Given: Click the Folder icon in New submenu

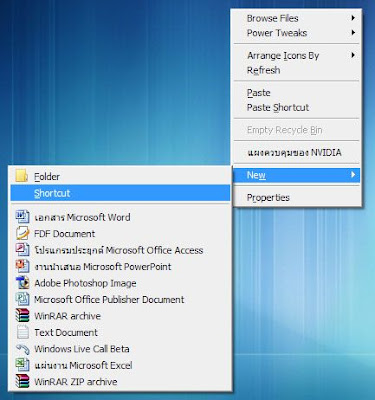Looking at the screenshot, I should (22, 176).
